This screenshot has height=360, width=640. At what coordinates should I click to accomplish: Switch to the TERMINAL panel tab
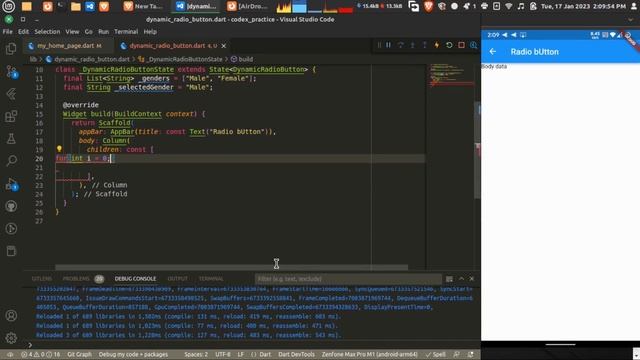211,279
